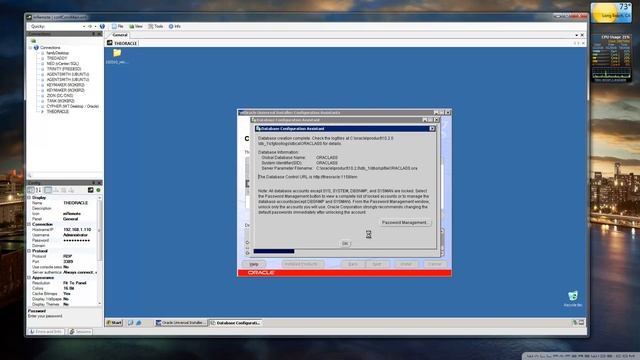
Task: Select TREDADDY connection in tree
Action: [57, 58]
